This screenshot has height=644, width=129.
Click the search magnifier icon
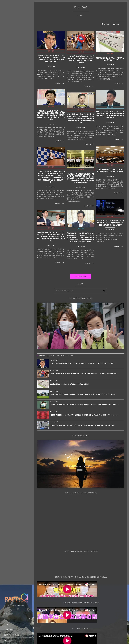click(104, 291)
